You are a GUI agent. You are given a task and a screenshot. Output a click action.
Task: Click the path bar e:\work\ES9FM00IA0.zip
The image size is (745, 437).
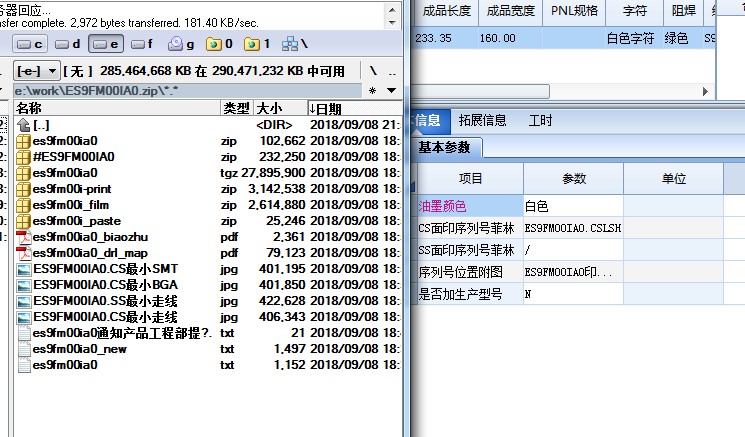coord(187,90)
